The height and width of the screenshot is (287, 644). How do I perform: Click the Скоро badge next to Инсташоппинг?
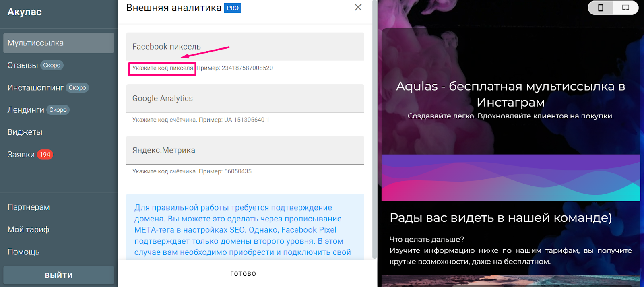(x=77, y=87)
